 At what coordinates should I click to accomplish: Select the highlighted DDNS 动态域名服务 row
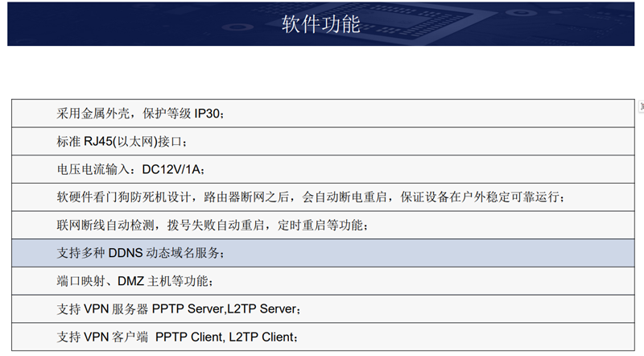320,253
